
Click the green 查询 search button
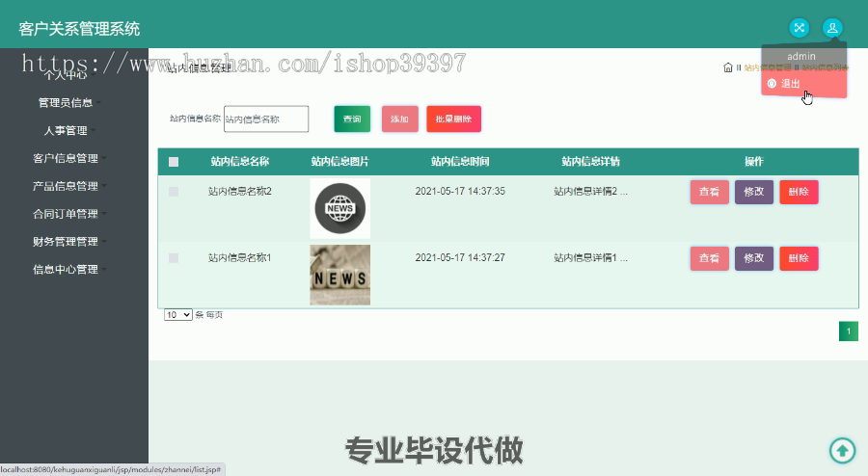pyautogui.click(x=352, y=119)
